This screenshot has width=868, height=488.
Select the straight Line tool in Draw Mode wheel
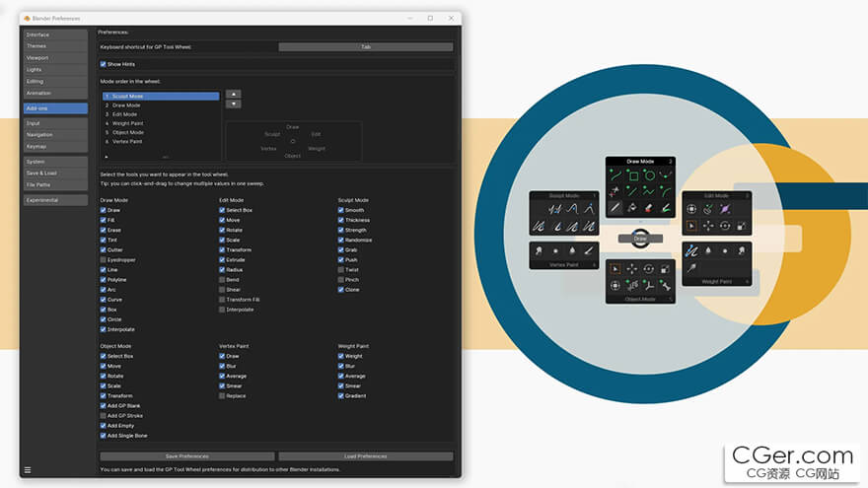pos(631,192)
